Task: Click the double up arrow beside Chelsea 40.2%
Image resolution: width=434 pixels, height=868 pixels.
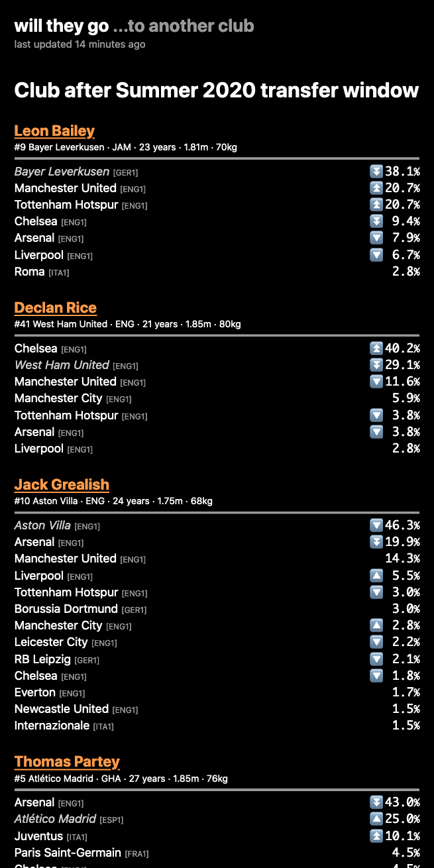Action: click(x=376, y=349)
